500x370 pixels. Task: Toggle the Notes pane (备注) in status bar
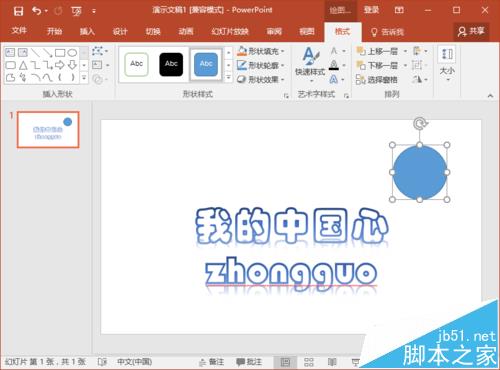(211, 362)
